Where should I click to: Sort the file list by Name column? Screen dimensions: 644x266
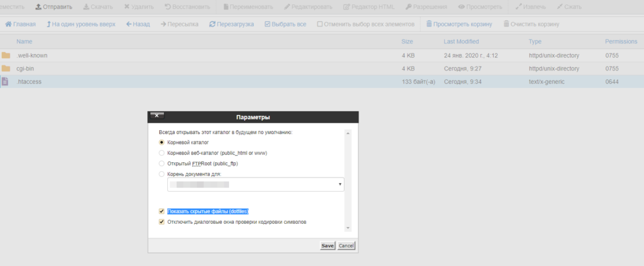point(25,42)
